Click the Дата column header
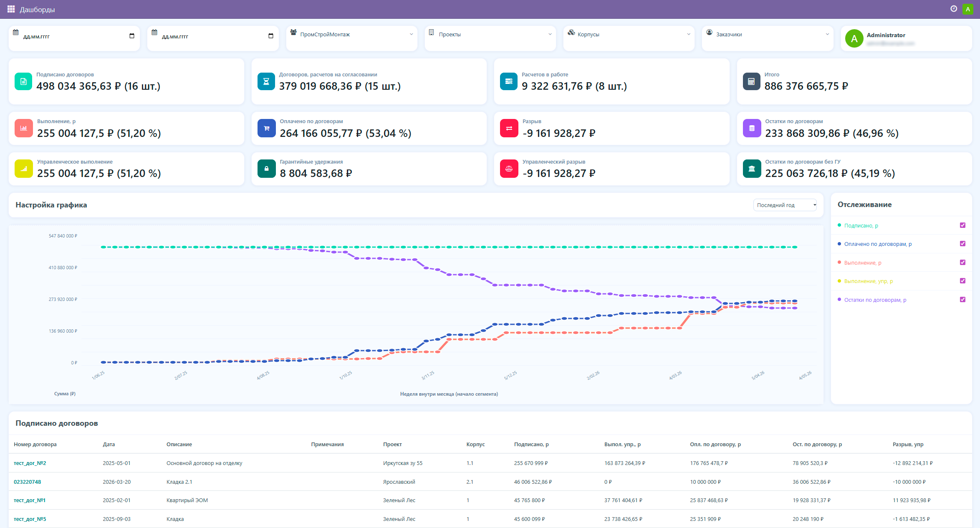This screenshot has height=528, width=980. pos(109,444)
